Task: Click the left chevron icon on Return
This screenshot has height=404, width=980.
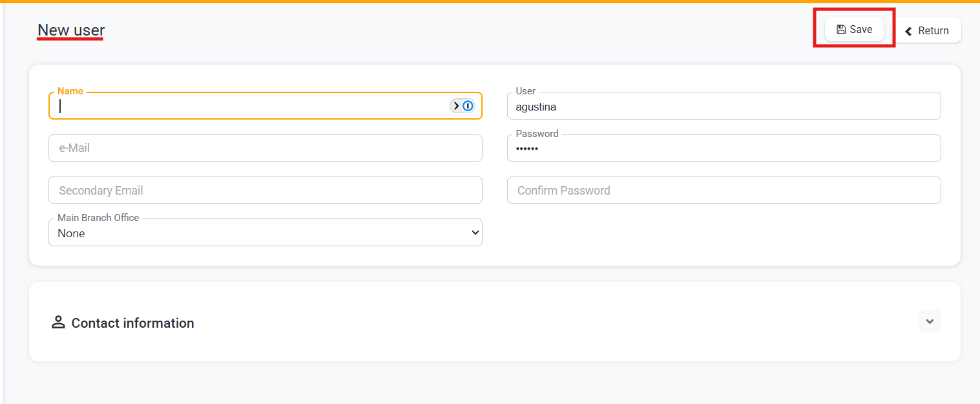Action: 908,31
